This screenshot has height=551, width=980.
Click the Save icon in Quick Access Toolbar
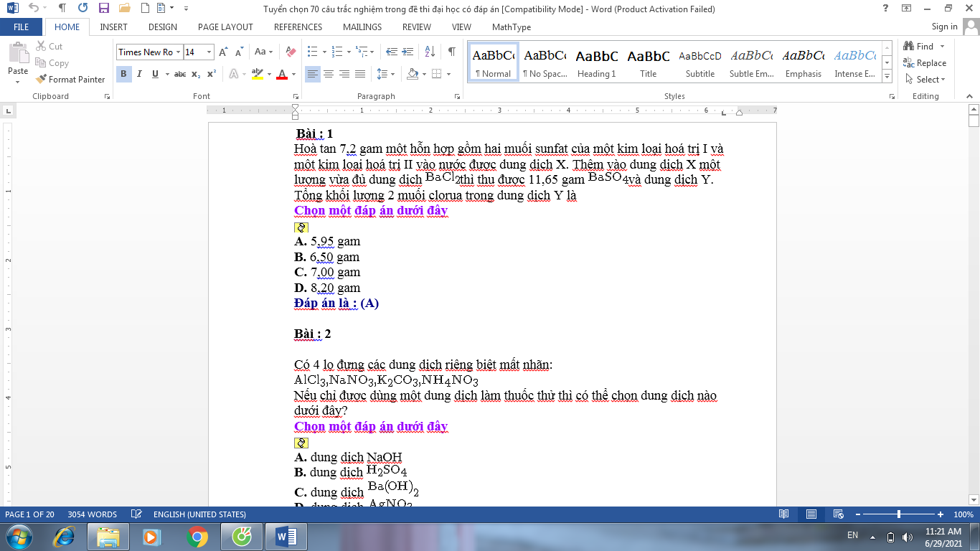(x=103, y=9)
